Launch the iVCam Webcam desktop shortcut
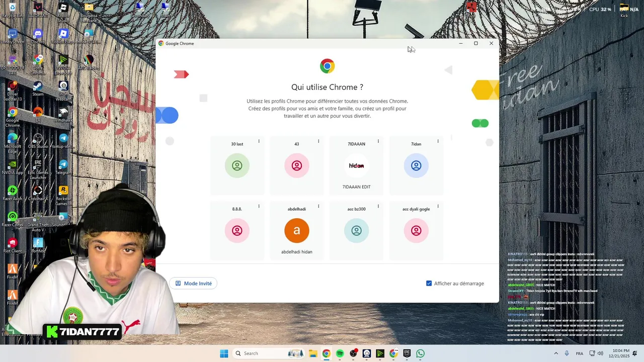 coord(63,90)
